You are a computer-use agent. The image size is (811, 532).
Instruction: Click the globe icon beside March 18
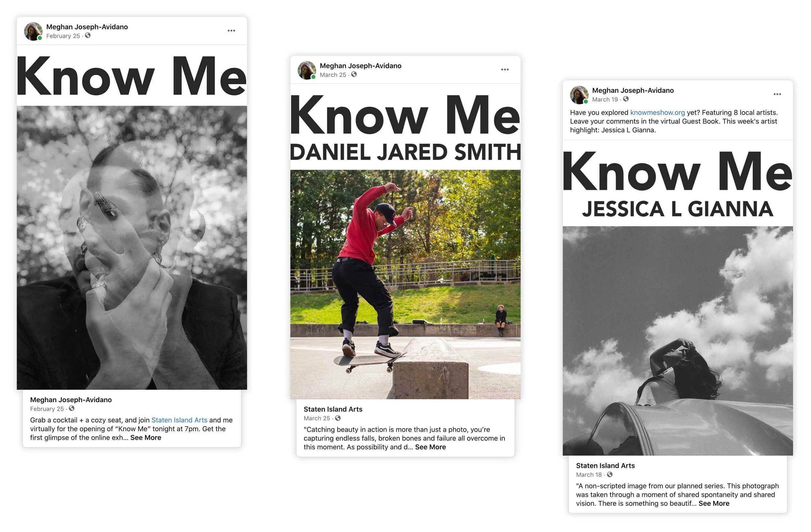(x=610, y=474)
